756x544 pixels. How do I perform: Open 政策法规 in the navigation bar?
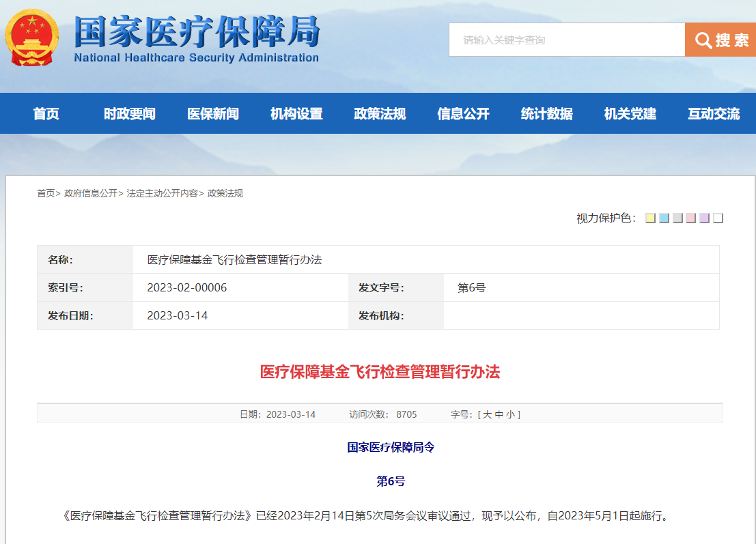[380, 114]
